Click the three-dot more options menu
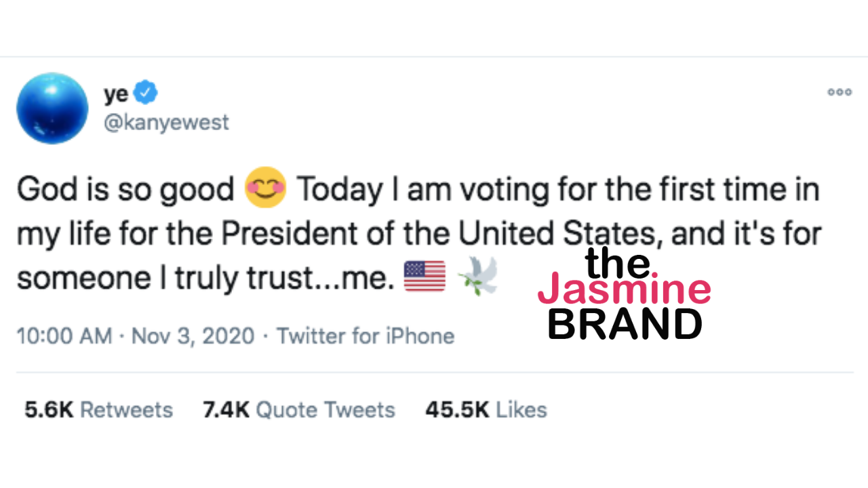The width and height of the screenshot is (868, 488). 840,92
